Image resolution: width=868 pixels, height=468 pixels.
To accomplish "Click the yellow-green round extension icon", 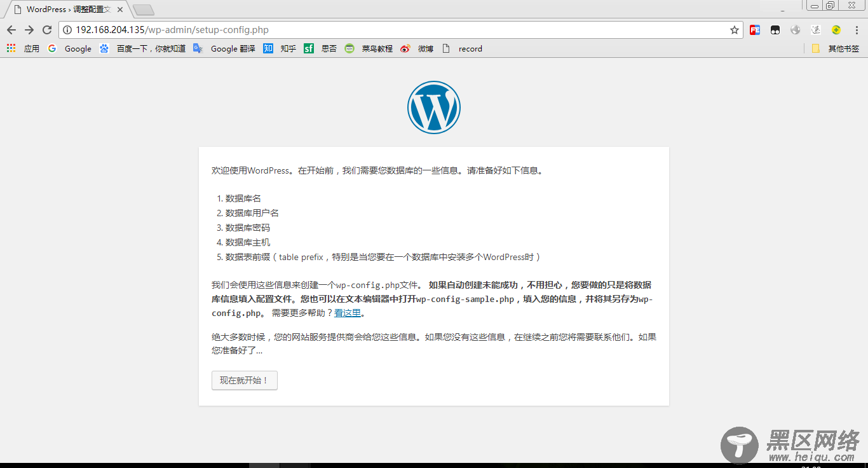I will (836, 30).
